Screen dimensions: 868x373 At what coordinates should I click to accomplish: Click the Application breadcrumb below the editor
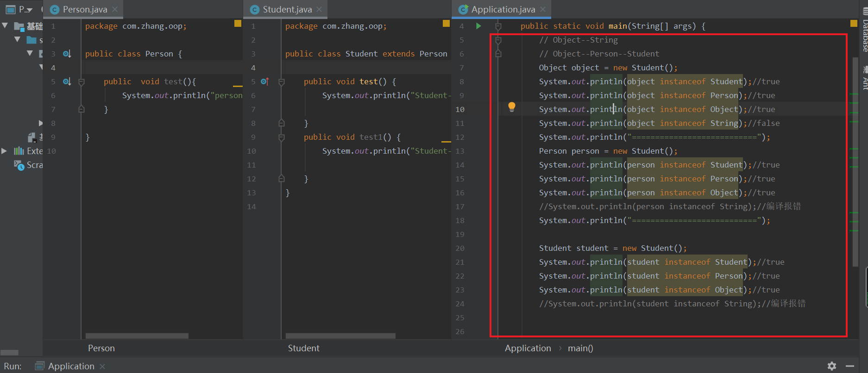(x=528, y=348)
